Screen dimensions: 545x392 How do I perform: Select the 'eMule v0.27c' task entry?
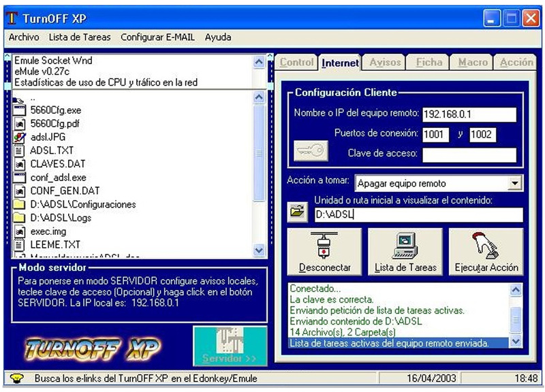click(x=42, y=71)
